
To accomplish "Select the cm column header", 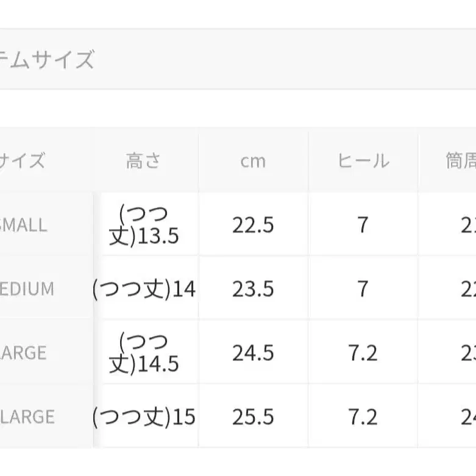I will pos(253,161).
